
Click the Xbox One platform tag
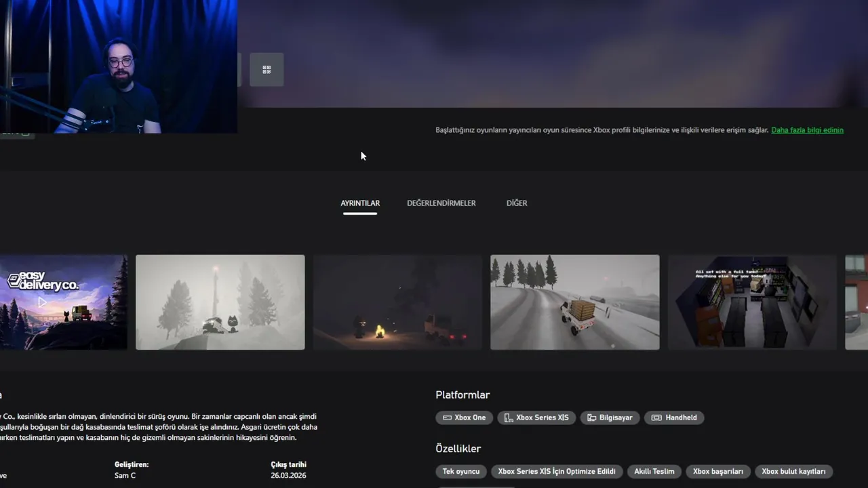click(465, 418)
